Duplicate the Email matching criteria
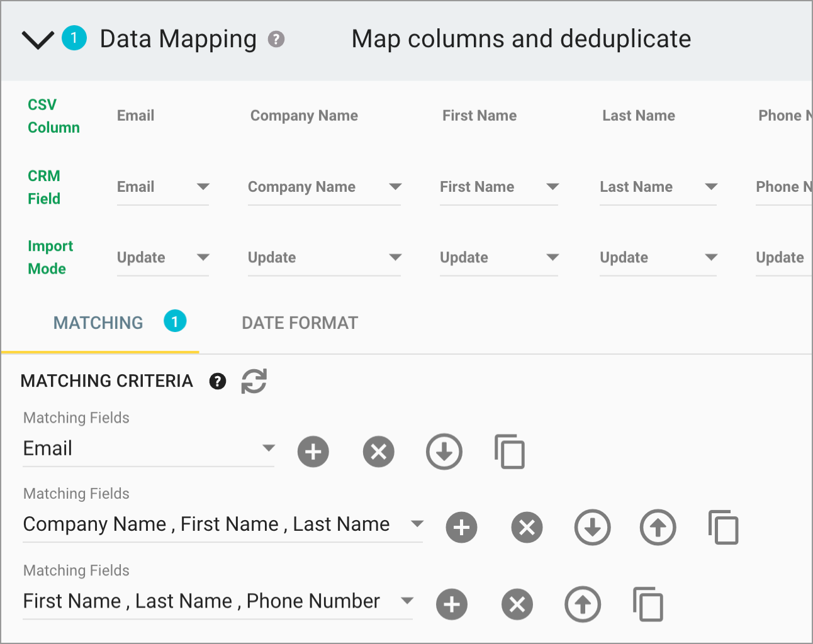The width and height of the screenshot is (813, 644). point(510,452)
